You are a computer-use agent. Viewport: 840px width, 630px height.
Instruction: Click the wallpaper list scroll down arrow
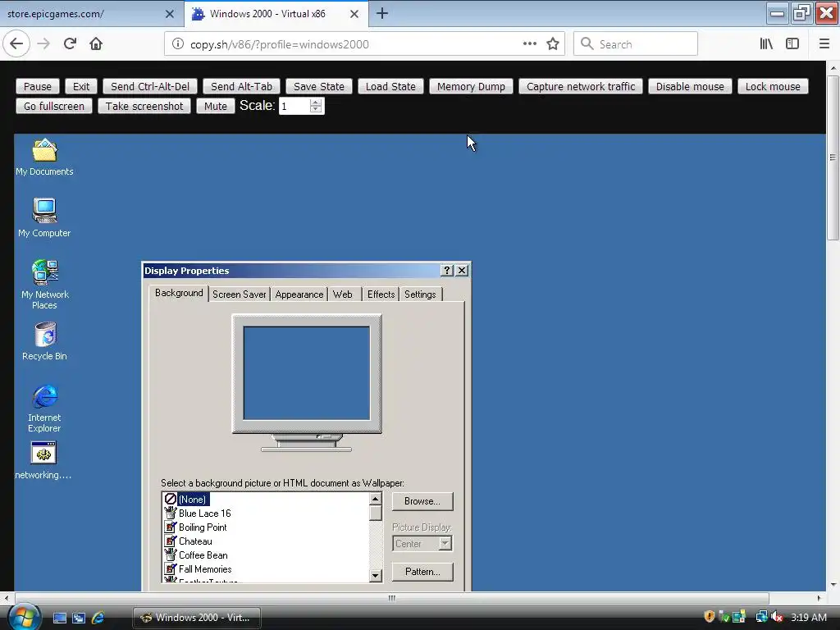375,576
